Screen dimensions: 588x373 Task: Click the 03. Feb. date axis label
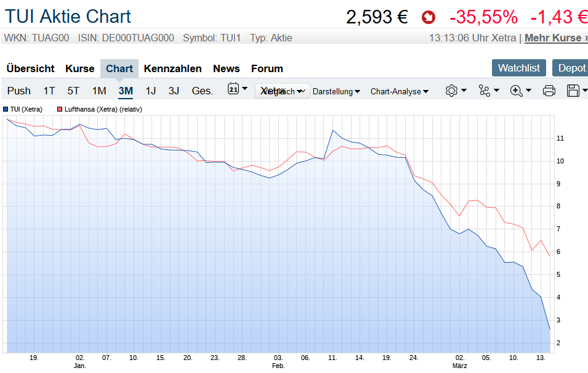point(278,362)
